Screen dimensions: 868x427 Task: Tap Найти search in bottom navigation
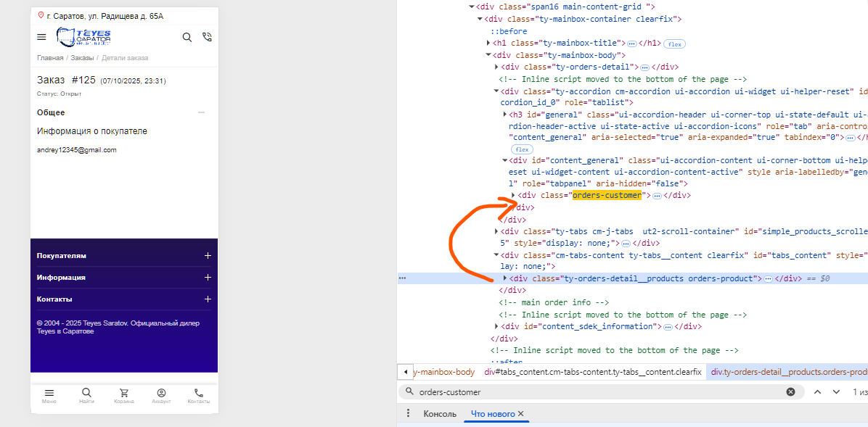pos(86,395)
